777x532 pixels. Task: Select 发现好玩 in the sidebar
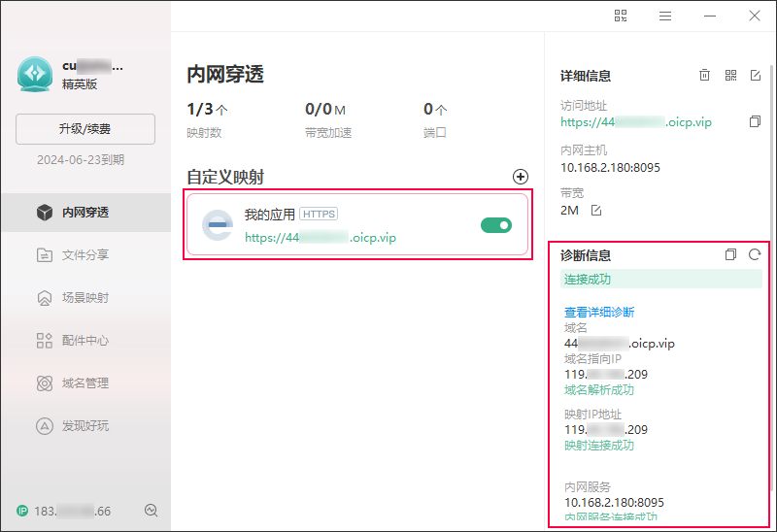[x=84, y=426]
